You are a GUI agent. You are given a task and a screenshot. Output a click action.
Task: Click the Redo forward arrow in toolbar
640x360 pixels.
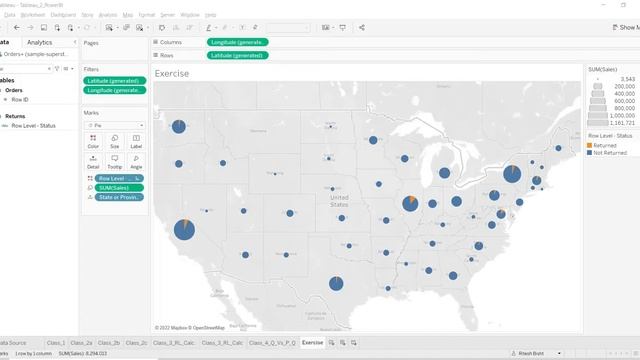coord(30,28)
